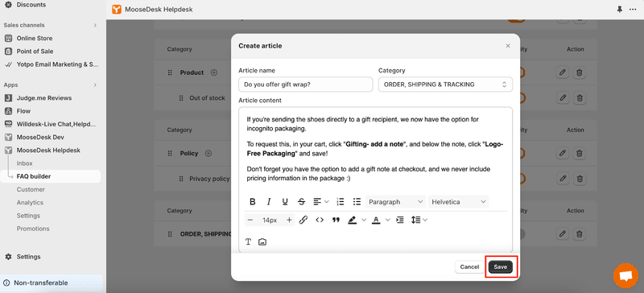Edit the Out of stock article
The width and height of the screenshot is (644, 293).
coord(563,98)
